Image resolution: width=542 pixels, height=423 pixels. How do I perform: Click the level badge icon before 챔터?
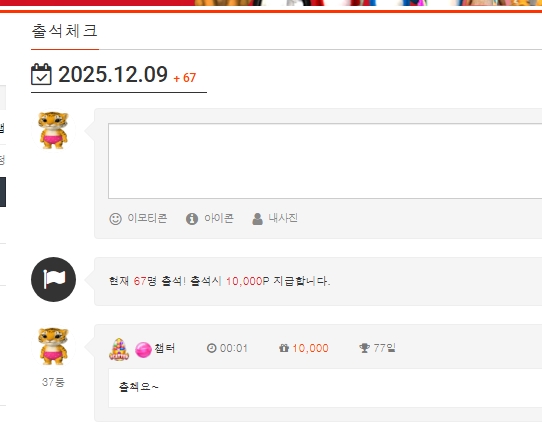click(119, 349)
